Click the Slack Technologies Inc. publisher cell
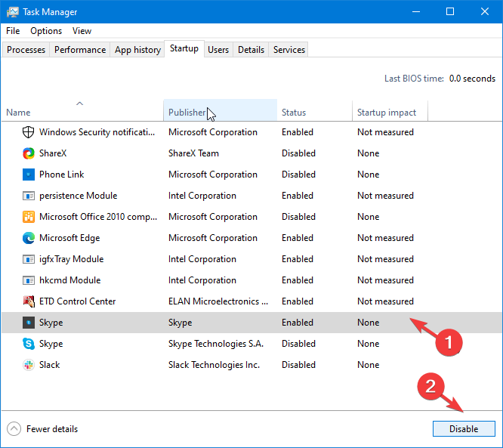The image size is (503, 448). [x=214, y=365]
